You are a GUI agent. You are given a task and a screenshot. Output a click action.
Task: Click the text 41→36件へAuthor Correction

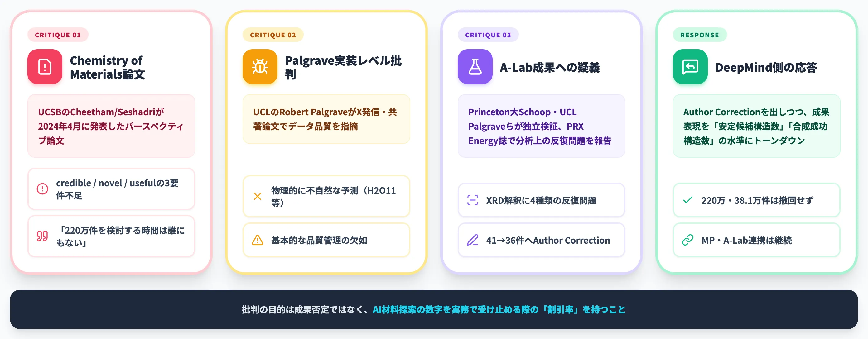coord(548,240)
